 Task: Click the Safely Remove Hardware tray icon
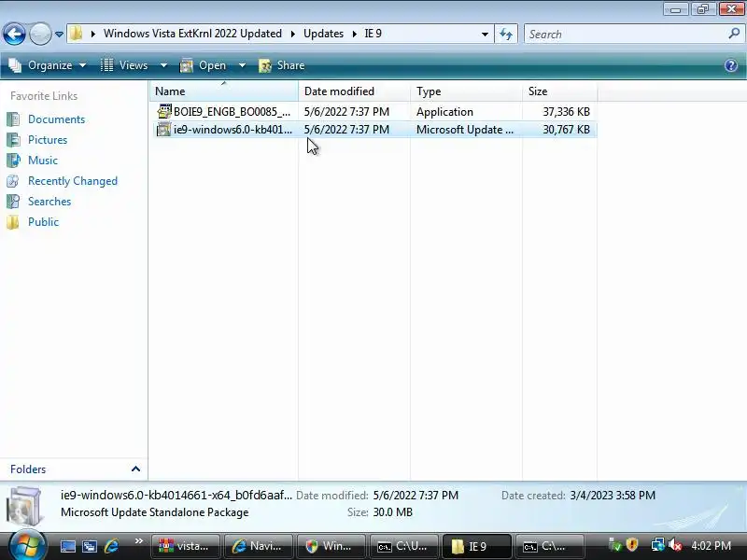[x=615, y=545]
